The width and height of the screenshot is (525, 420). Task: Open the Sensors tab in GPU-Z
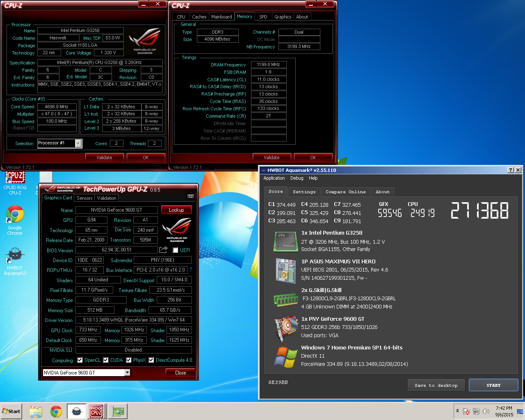(x=84, y=198)
